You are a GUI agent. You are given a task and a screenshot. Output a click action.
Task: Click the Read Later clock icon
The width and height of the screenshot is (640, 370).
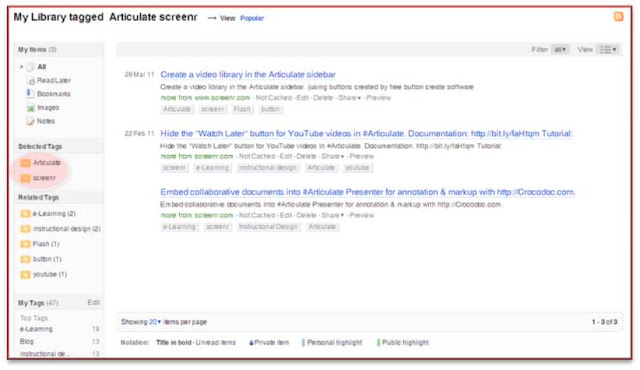pos(31,81)
